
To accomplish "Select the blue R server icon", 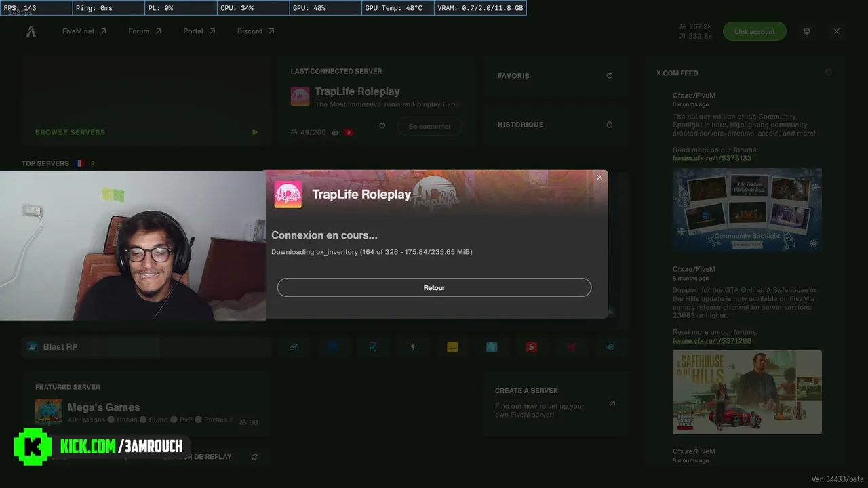I will pyautogui.click(x=373, y=347).
